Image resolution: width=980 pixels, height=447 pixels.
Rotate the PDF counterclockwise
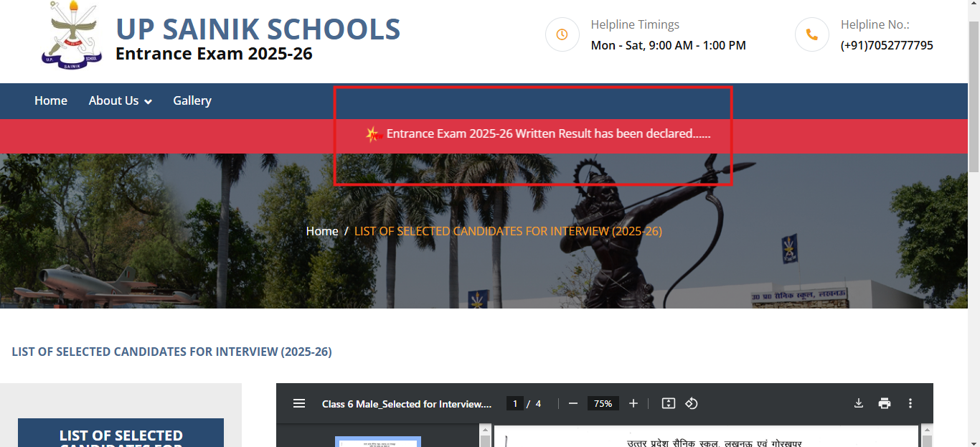691,403
